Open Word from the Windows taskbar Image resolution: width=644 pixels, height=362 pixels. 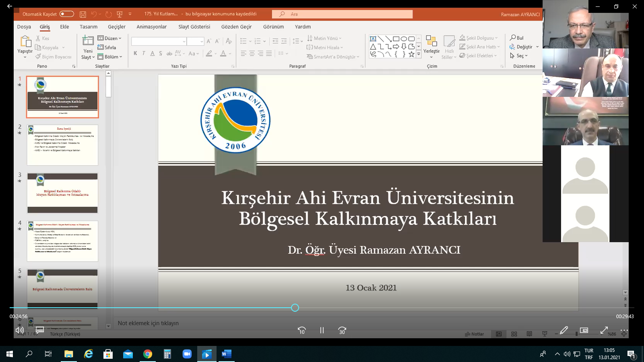coord(227,354)
